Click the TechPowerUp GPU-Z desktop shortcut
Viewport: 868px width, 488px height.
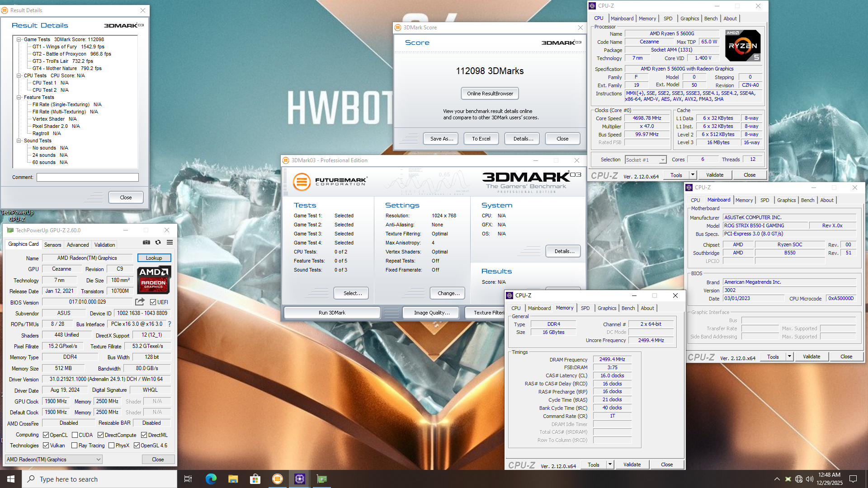[17, 216]
